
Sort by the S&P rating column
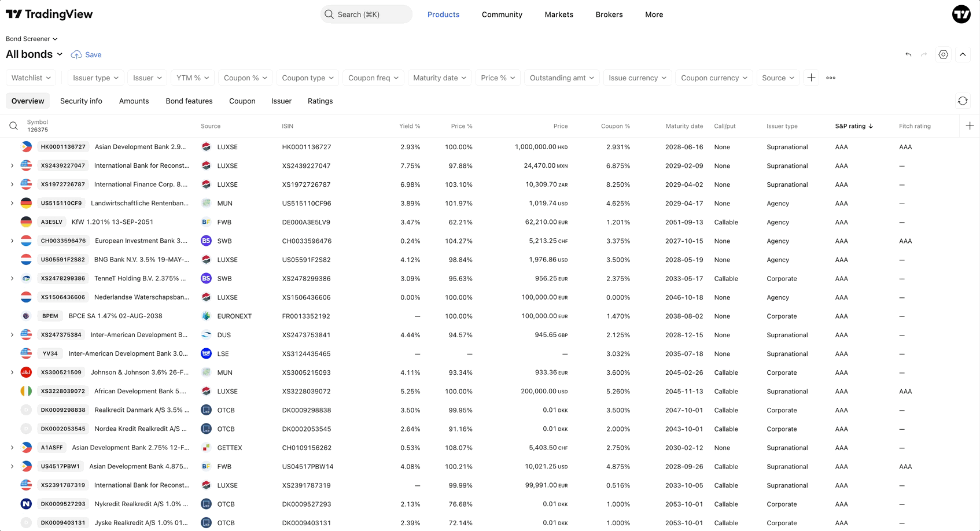pyautogui.click(x=854, y=126)
